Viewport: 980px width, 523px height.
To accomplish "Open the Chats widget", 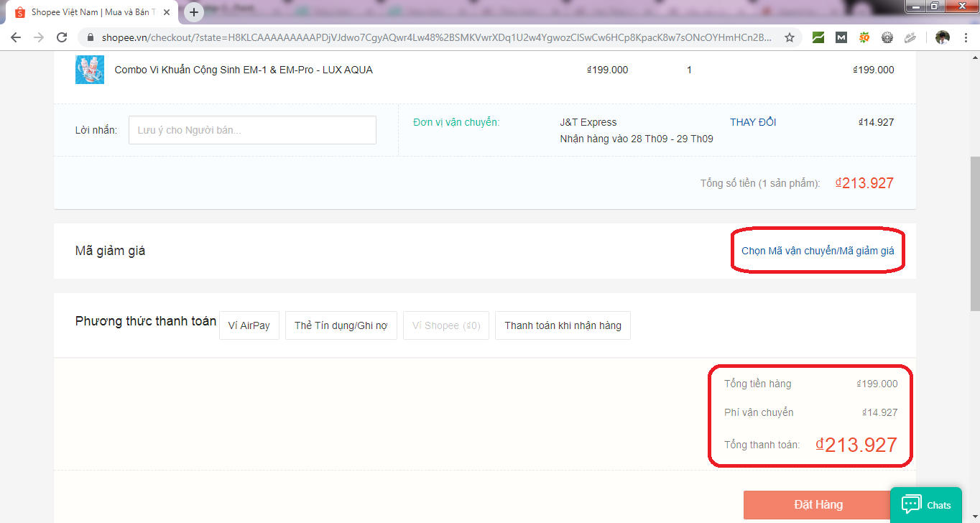I will click(925, 505).
